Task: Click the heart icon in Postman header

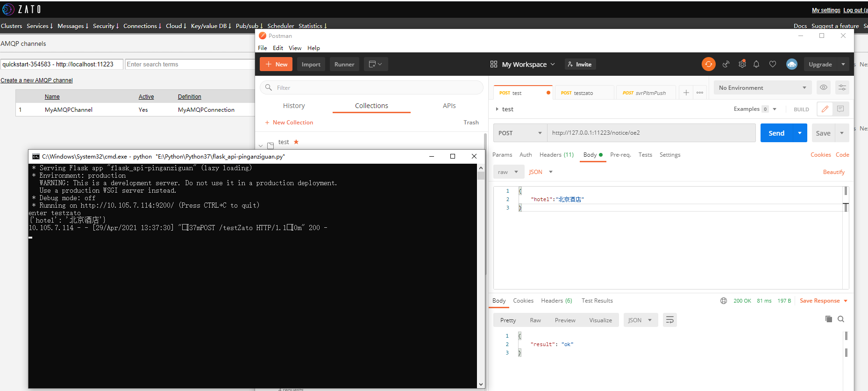Action: coord(773,64)
